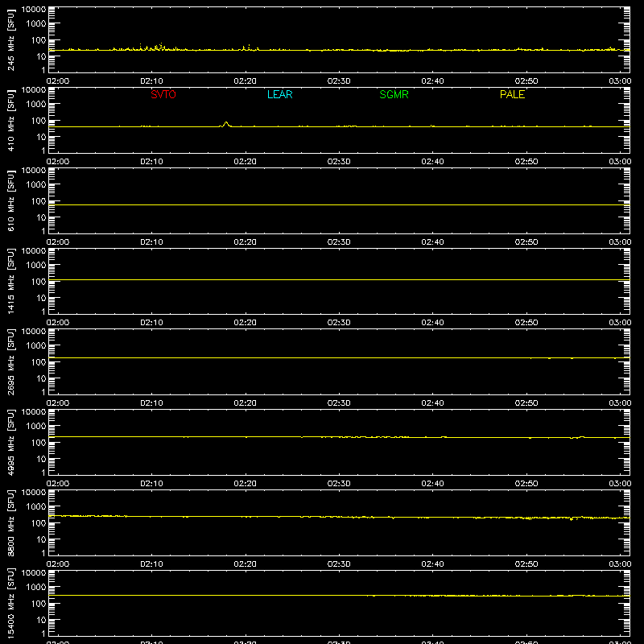Select the 4995 MHz [SFU] axis title

coord(10,442)
